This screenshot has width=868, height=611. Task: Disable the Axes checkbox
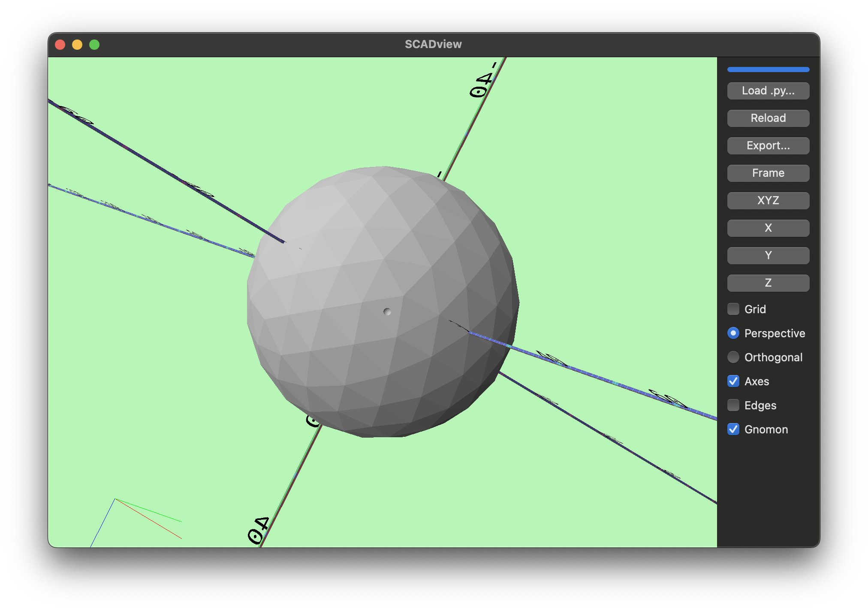click(x=733, y=381)
